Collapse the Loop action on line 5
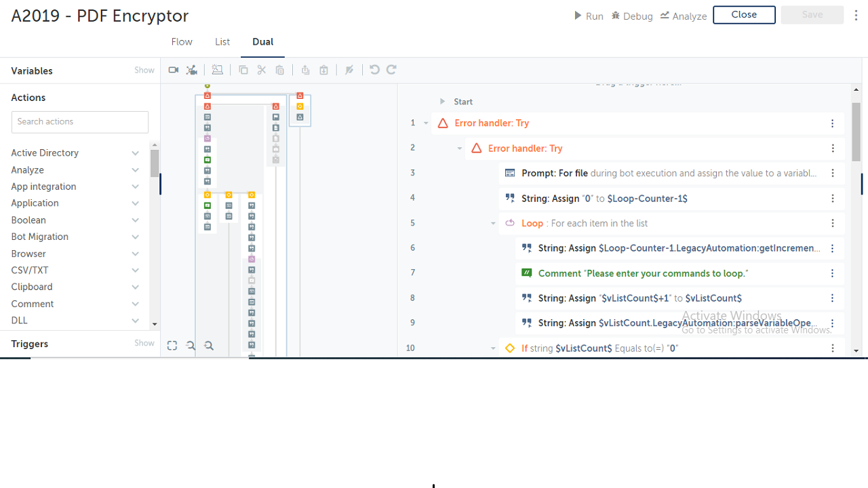 [493, 224]
